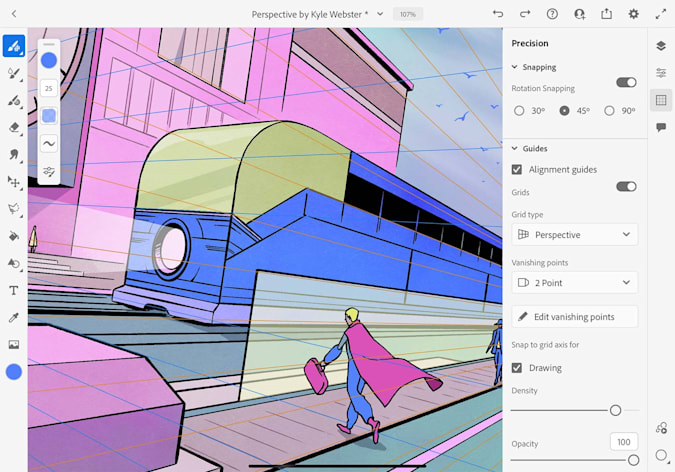Click the Redo arrow
The height and width of the screenshot is (472, 675).
tap(525, 14)
